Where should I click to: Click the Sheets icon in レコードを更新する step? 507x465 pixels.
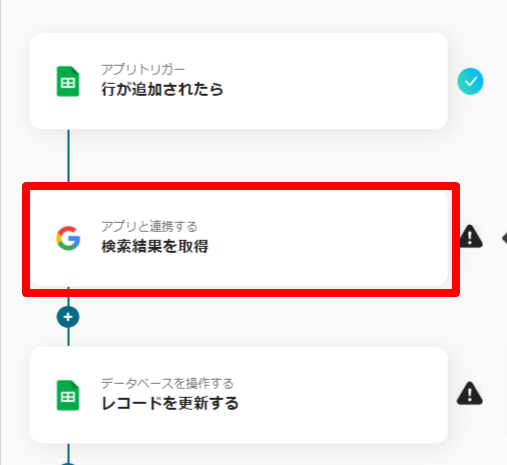(x=68, y=395)
